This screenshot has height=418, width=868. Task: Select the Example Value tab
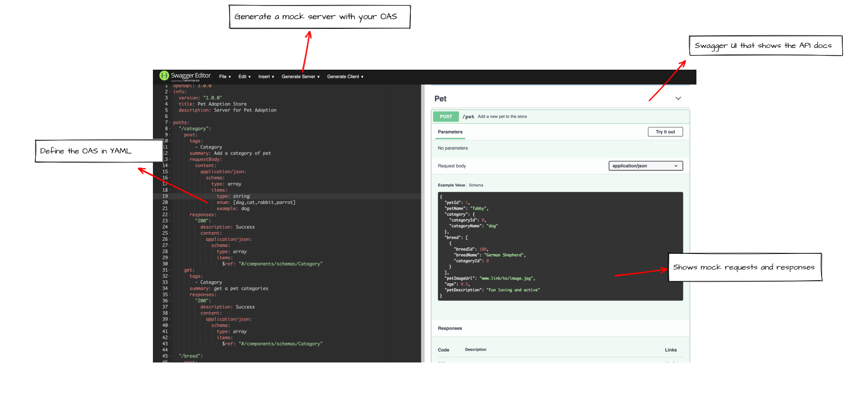[x=451, y=185]
